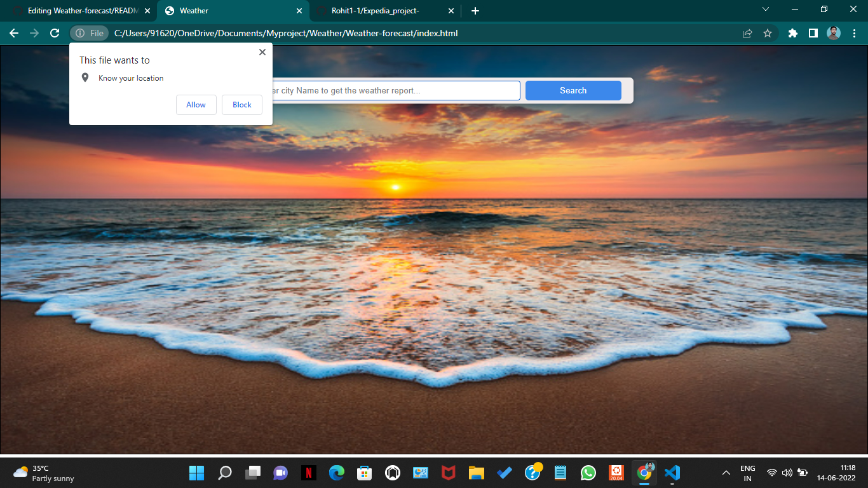The height and width of the screenshot is (488, 868).
Task: Go forward in browser history
Action: [x=34, y=33]
